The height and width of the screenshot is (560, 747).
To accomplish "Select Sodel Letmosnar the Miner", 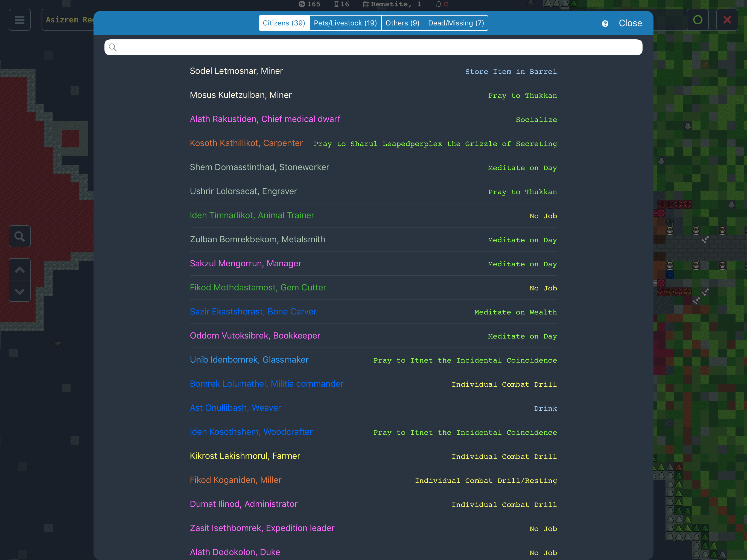I will tap(237, 71).
